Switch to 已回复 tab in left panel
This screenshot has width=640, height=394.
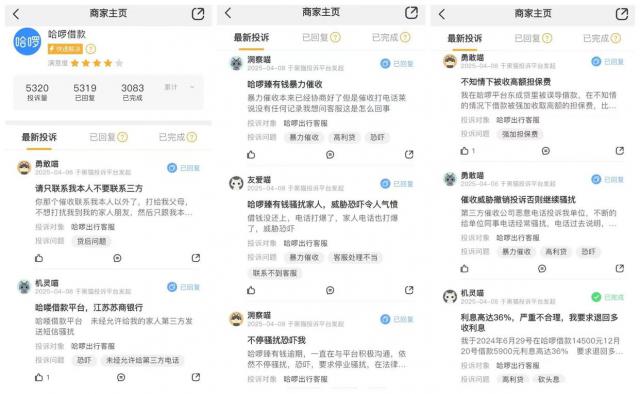tap(108, 137)
